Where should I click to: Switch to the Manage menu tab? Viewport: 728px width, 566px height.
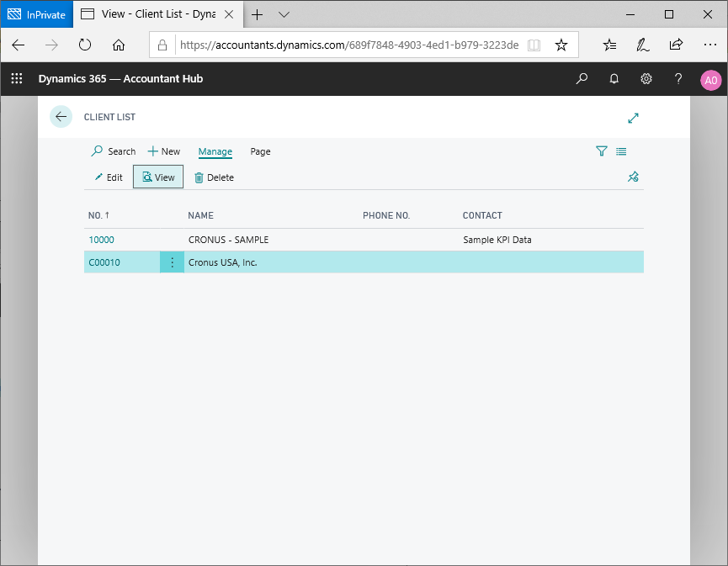tap(215, 151)
